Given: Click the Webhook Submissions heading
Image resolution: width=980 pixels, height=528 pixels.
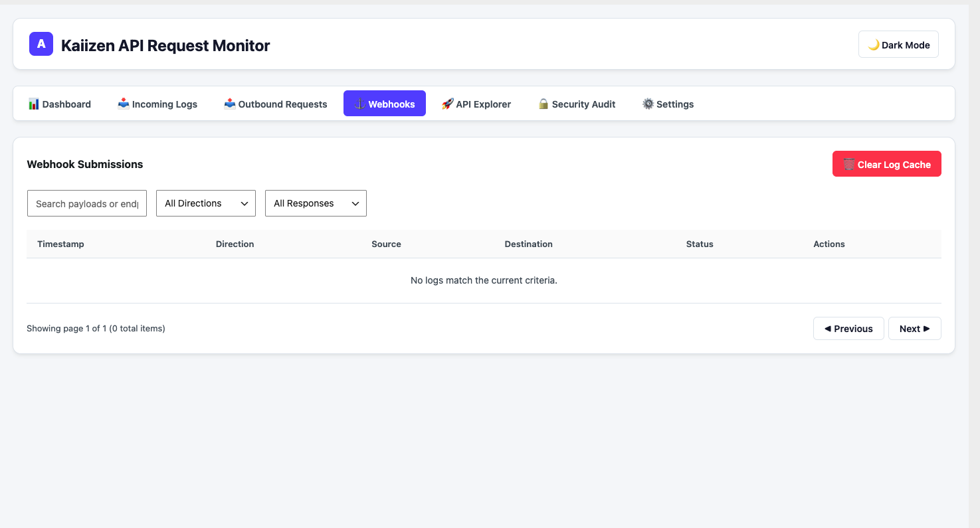Looking at the screenshot, I should [85, 164].
